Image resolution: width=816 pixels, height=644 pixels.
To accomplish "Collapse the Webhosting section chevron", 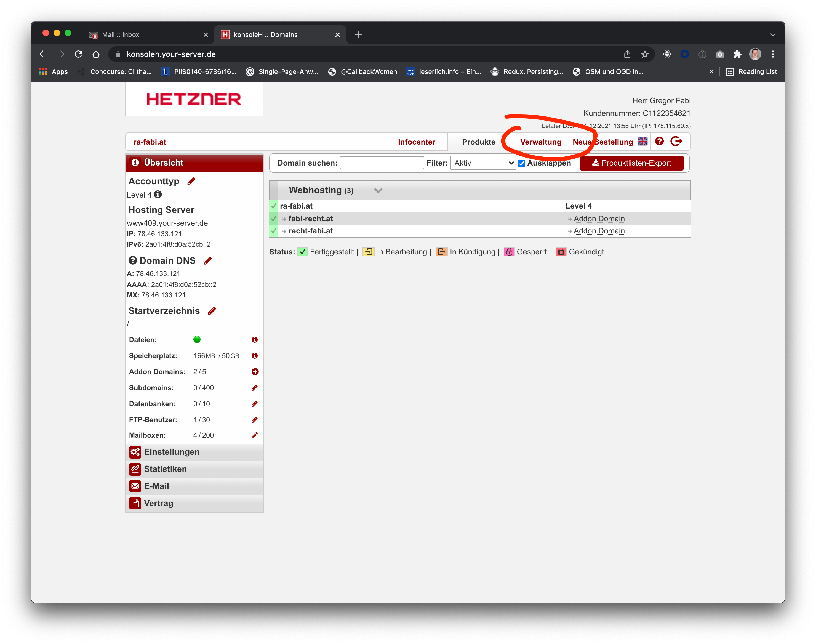I will coord(378,190).
